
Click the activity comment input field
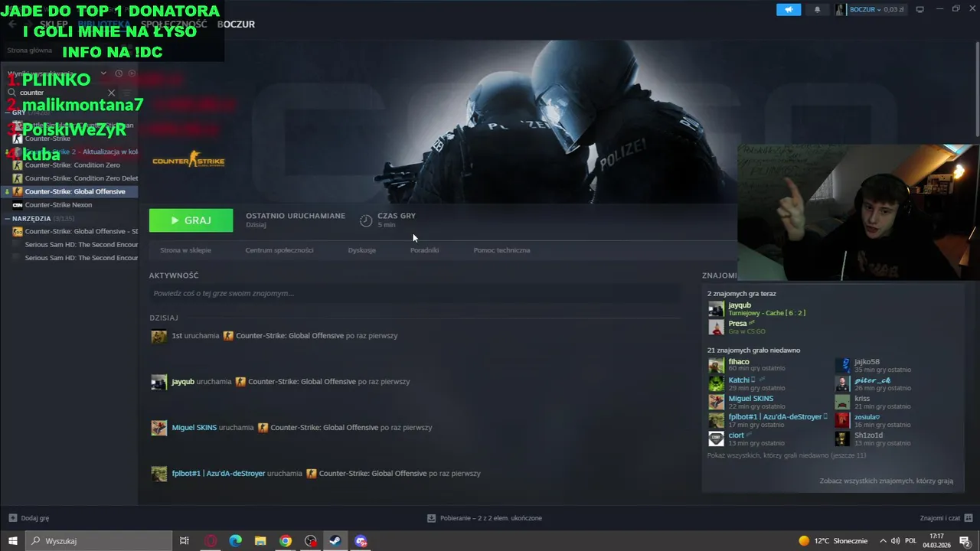(x=414, y=293)
